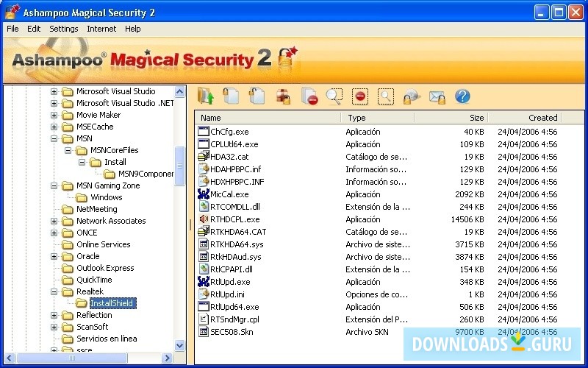Screen dimensions: 588x368
Task: Expand the Oracle folder node
Action: (x=54, y=256)
